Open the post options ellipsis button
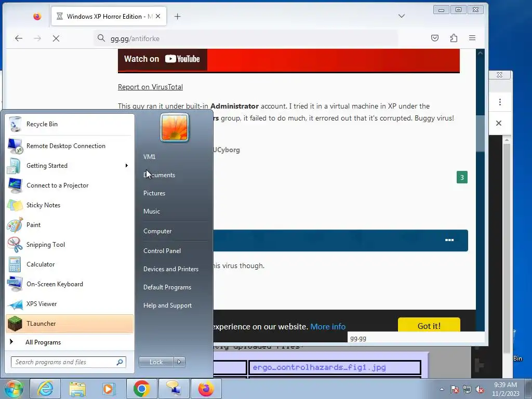This screenshot has width=532, height=399. coord(449,240)
